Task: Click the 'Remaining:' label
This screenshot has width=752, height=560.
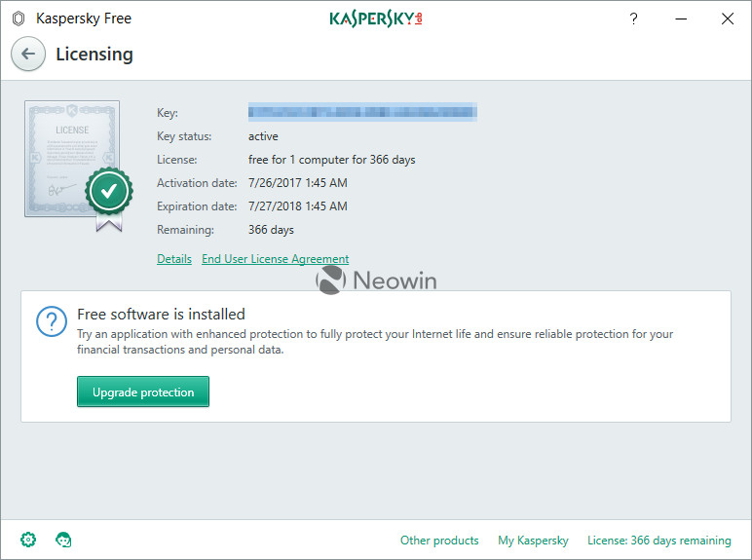Action: point(185,230)
